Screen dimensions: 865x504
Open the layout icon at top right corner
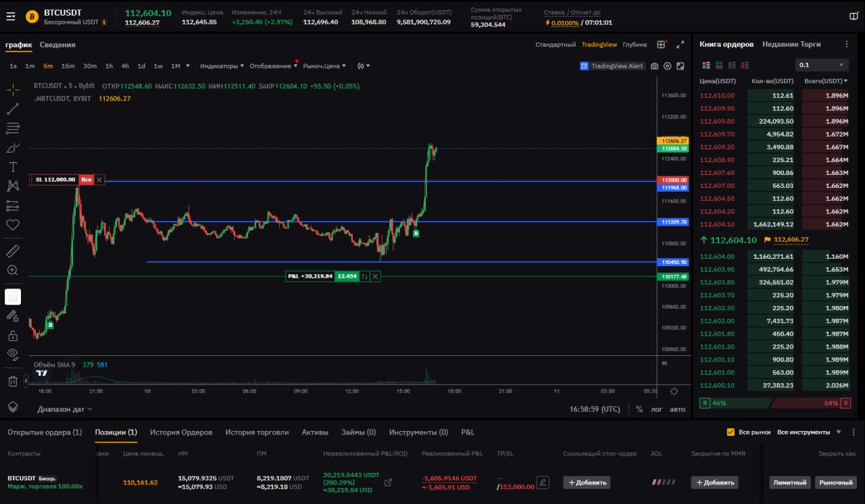pyautogui.click(x=854, y=16)
